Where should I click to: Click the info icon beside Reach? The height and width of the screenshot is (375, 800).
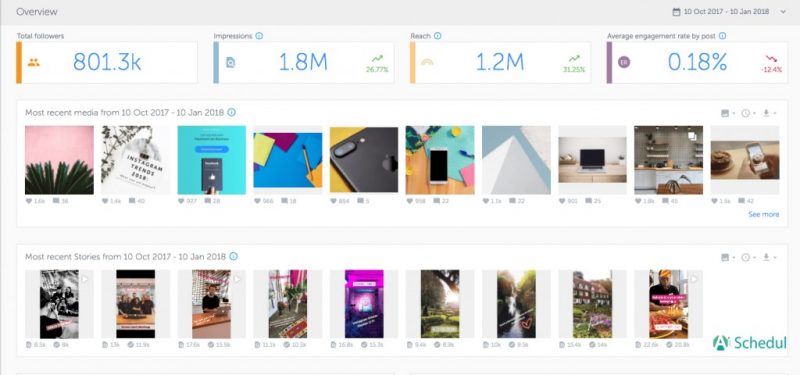[437, 36]
